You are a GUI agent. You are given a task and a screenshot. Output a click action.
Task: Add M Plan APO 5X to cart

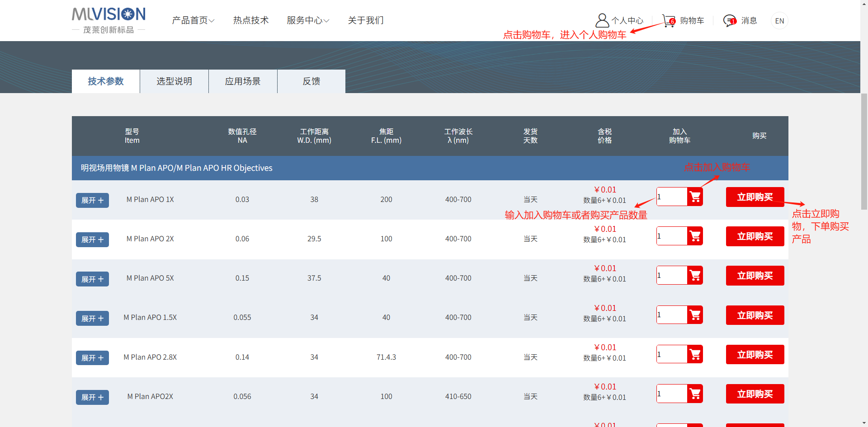click(695, 275)
